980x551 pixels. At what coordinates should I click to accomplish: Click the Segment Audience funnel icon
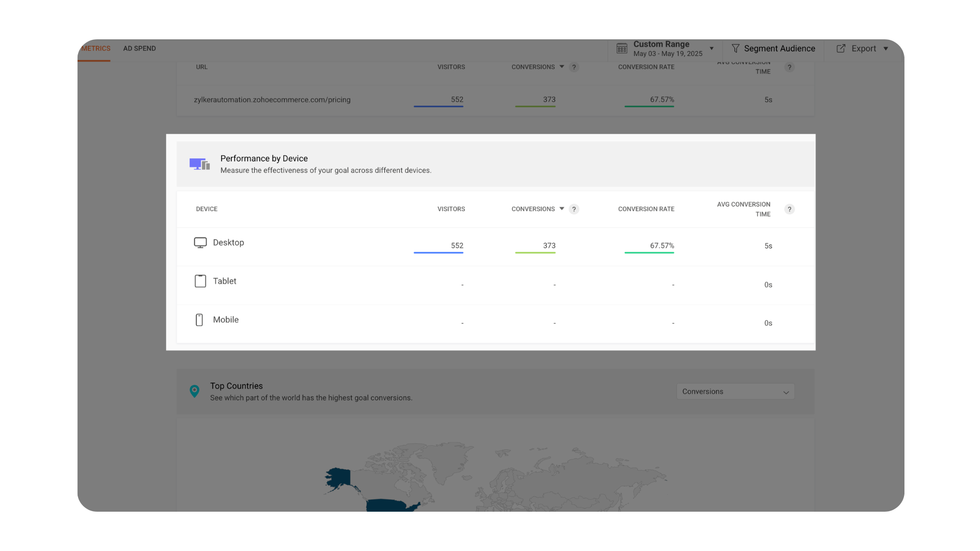point(736,48)
